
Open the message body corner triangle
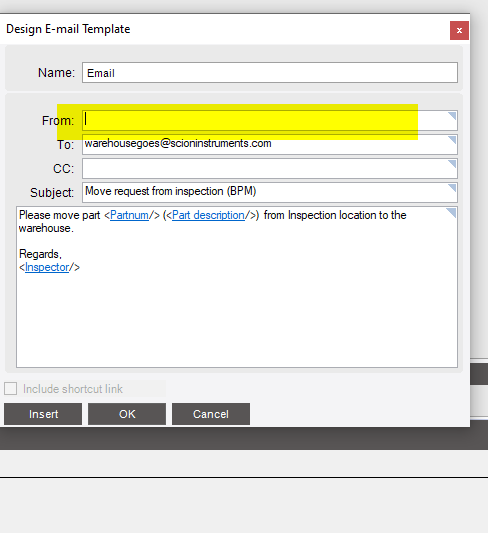tap(451, 212)
